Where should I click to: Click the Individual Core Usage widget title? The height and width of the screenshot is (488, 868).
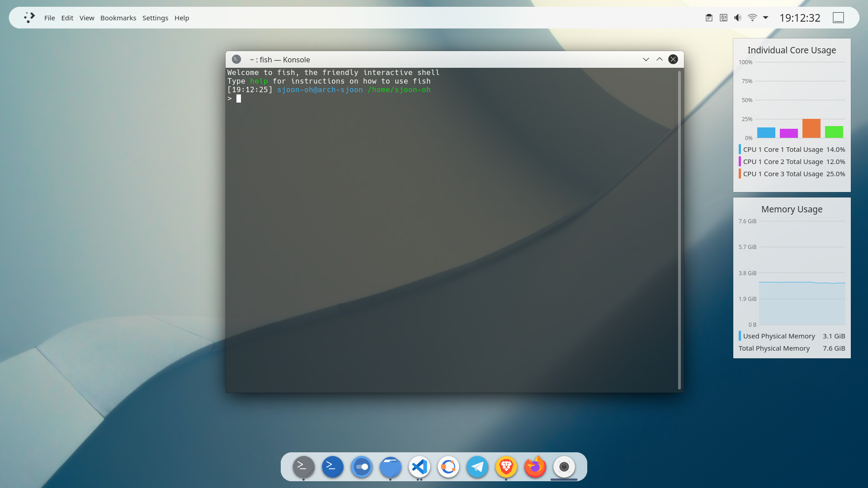point(792,50)
